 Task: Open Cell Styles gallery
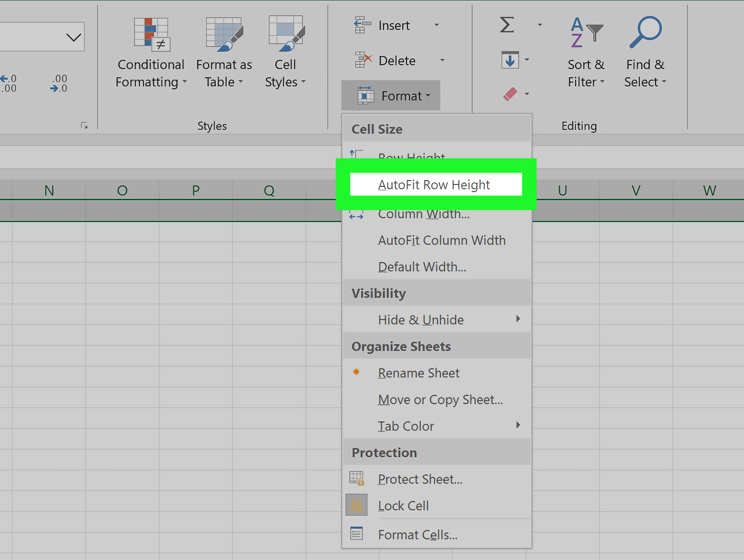click(285, 53)
